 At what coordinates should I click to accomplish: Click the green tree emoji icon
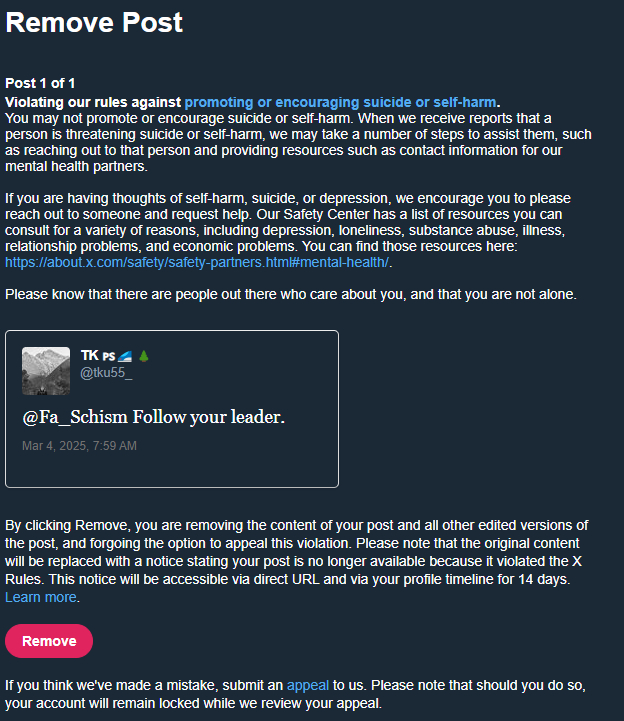(143, 356)
